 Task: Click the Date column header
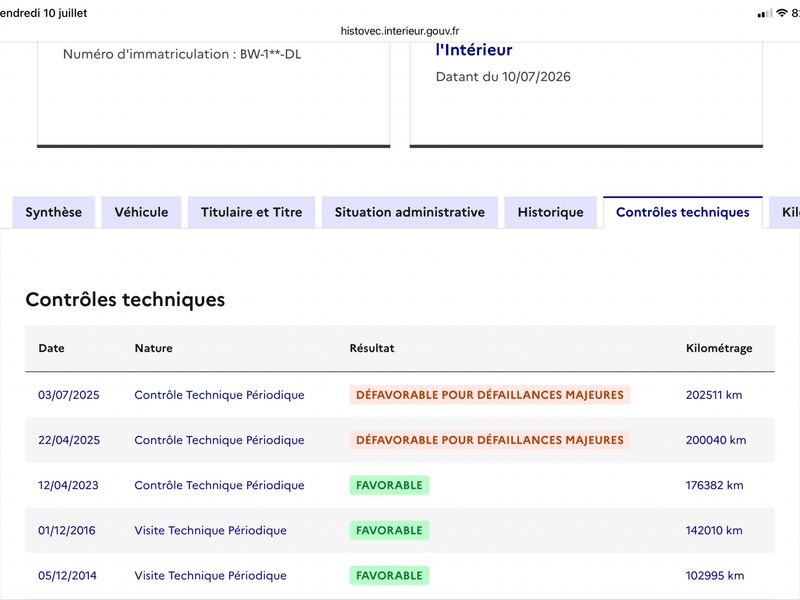point(52,348)
